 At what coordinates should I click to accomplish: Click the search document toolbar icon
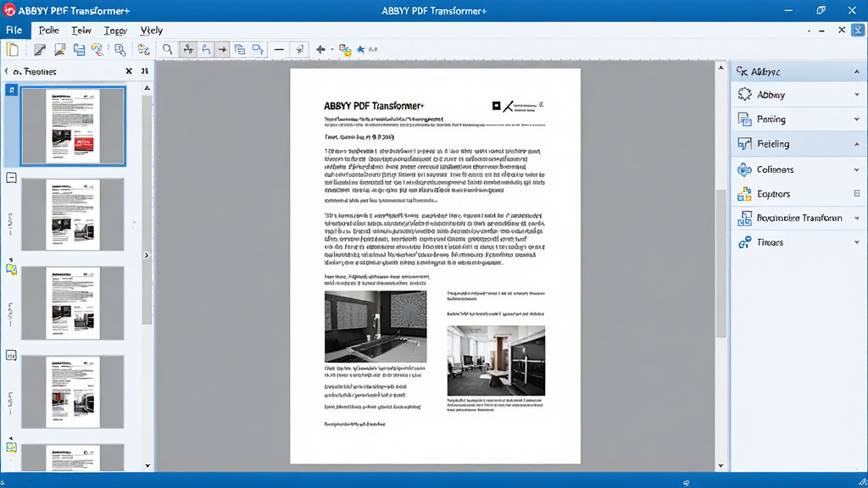(120, 49)
